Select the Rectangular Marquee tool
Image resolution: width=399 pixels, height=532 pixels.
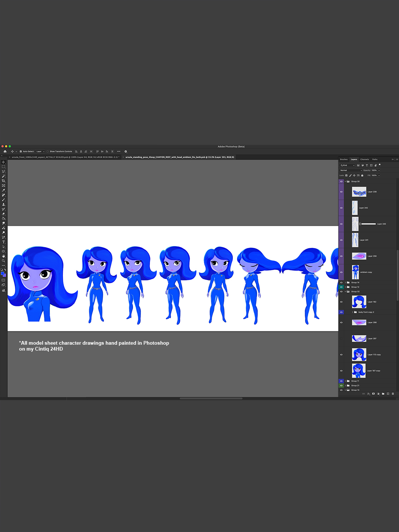tap(3, 167)
